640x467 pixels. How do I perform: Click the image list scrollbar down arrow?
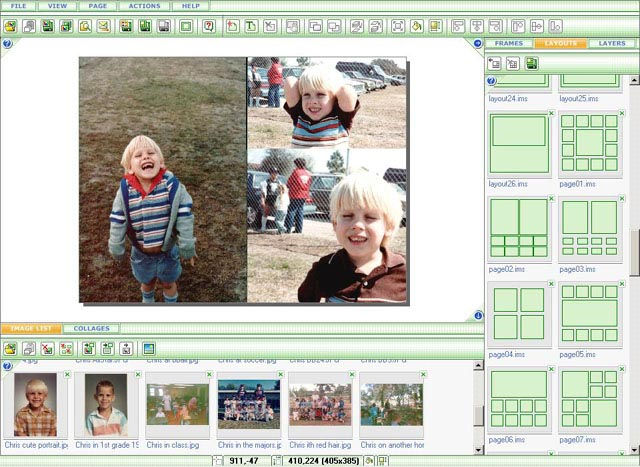click(479, 449)
